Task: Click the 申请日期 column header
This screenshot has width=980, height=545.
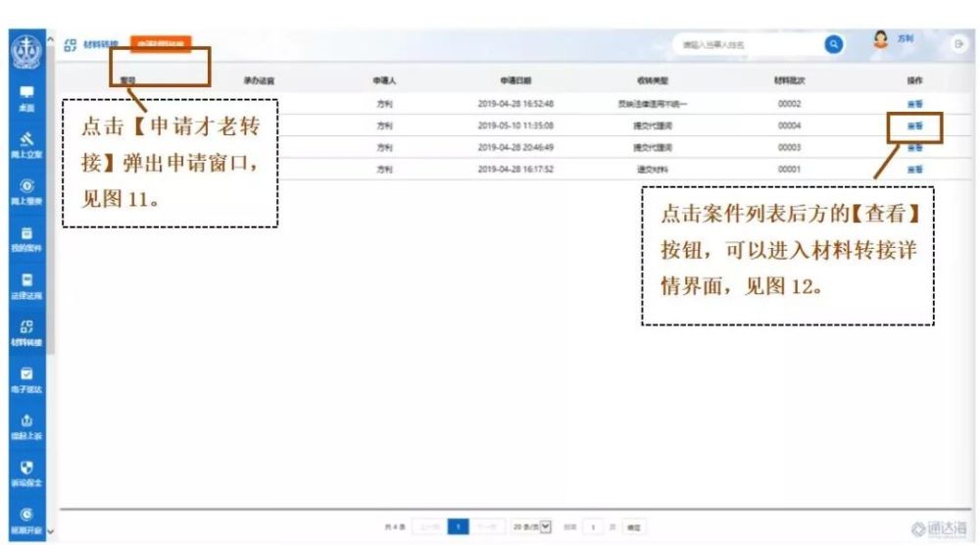Action: pyautogui.click(x=515, y=80)
